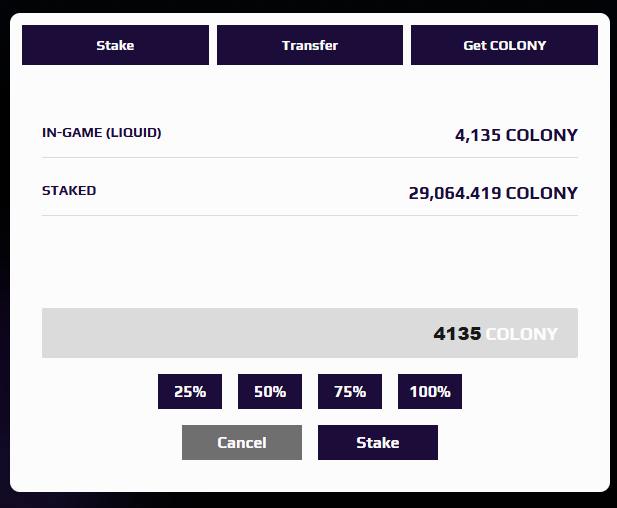Click the greyed COLONY suffix in input
The width and height of the screenshot is (617, 508).
[x=521, y=334]
